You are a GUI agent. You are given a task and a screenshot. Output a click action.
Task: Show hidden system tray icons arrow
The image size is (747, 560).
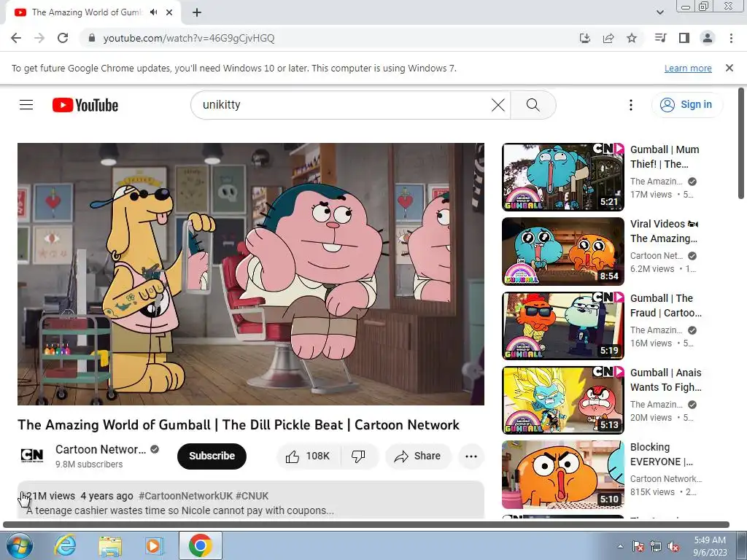[x=620, y=546]
